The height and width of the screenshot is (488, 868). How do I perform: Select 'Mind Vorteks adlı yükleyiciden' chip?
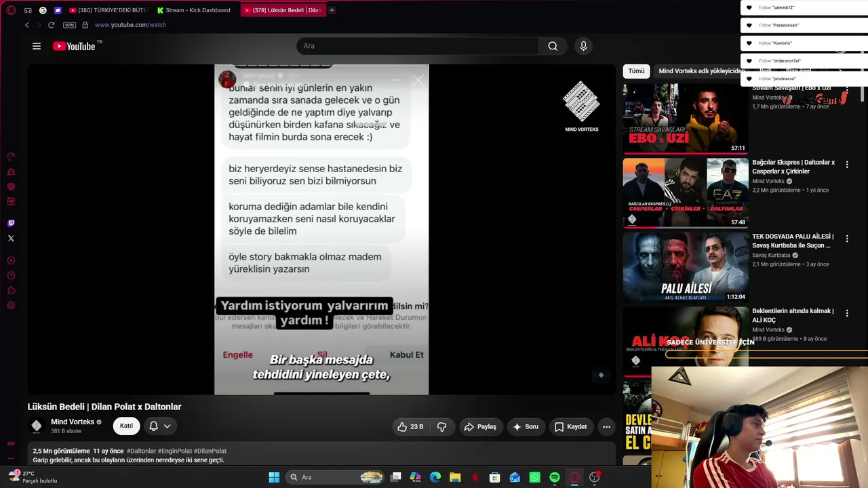tap(702, 71)
